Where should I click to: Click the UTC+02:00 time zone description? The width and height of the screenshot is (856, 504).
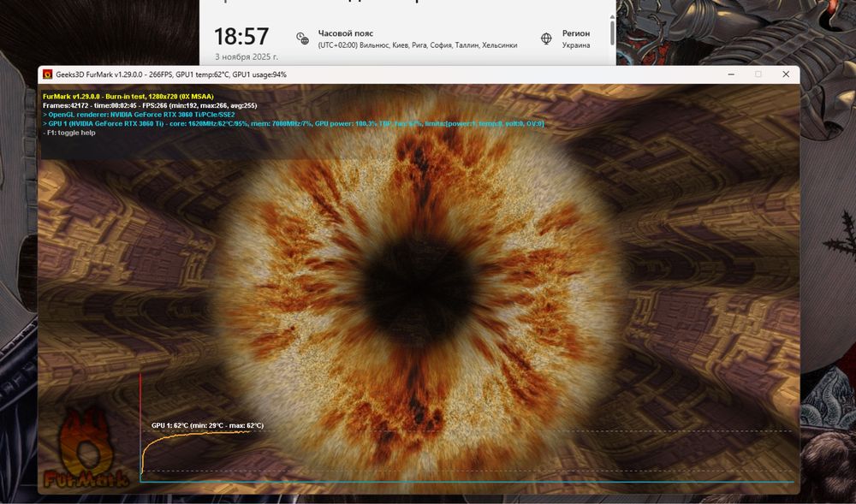pos(418,45)
